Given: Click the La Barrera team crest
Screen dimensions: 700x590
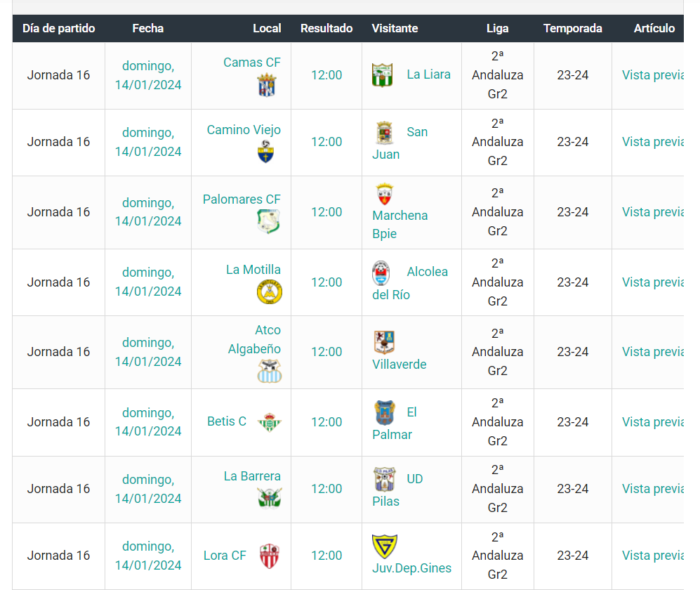Looking at the screenshot, I should (x=270, y=498).
